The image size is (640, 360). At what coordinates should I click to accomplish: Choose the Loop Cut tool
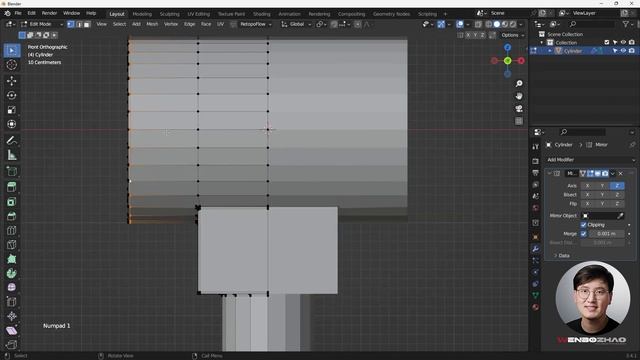12,230
